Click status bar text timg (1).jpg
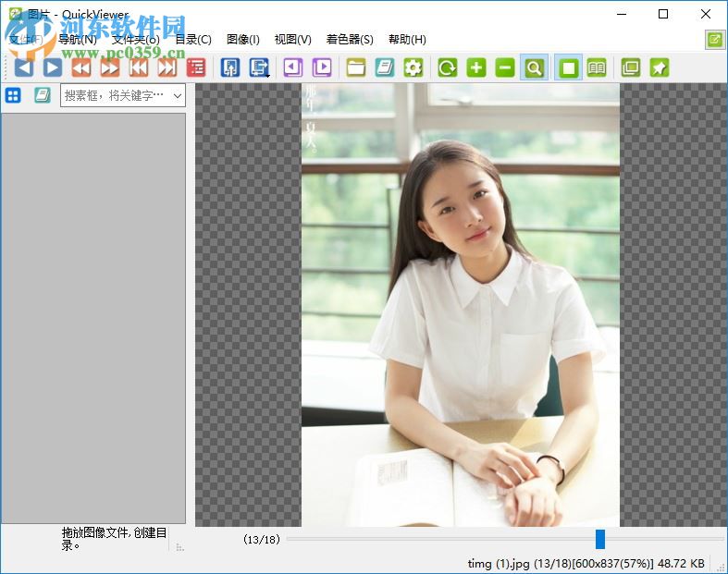 click(x=499, y=564)
